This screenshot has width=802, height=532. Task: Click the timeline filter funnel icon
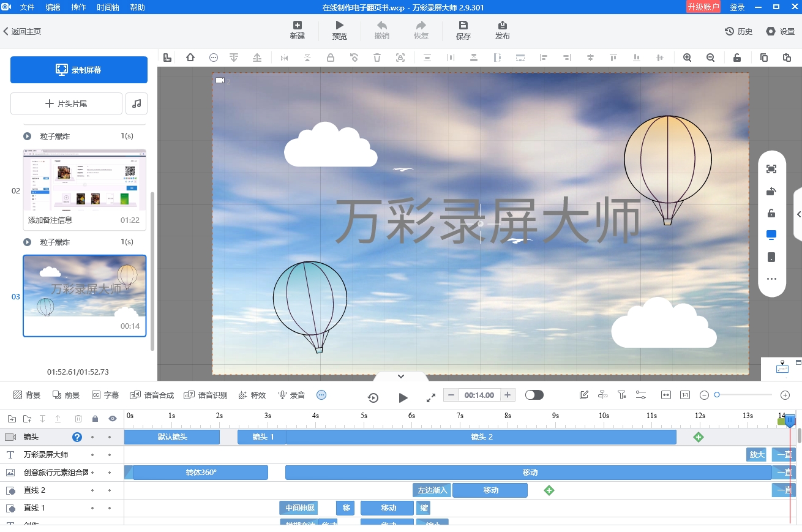click(621, 395)
